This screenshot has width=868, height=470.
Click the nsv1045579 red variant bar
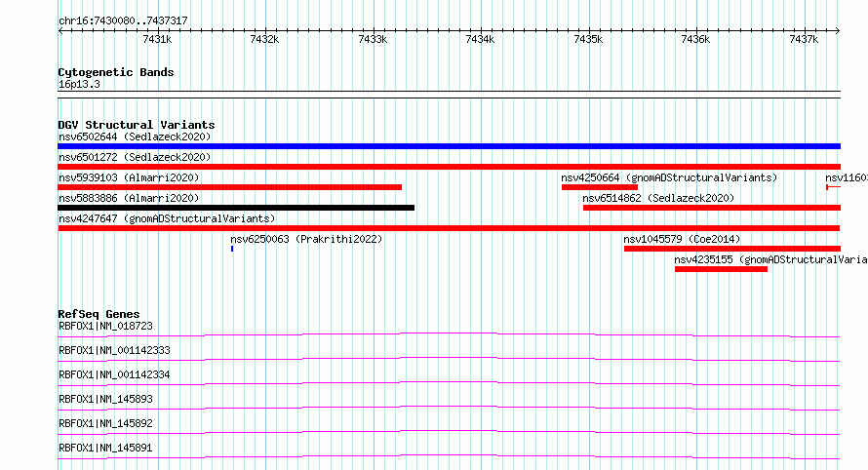point(732,249)
